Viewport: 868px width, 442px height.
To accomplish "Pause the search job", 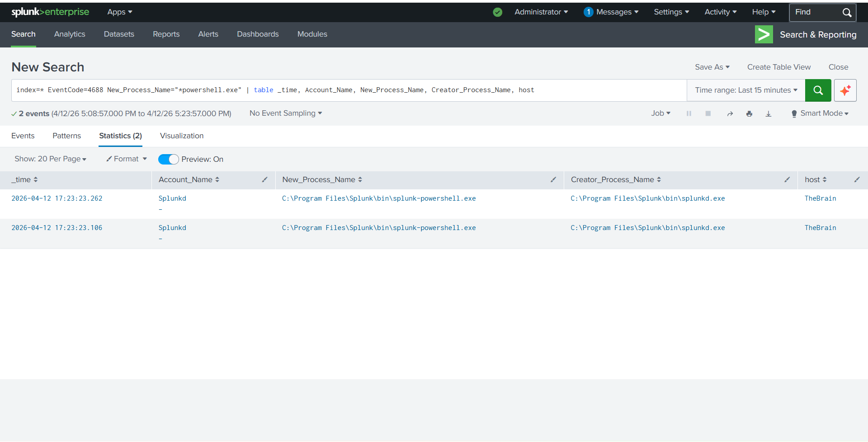I will click(689, 113).
